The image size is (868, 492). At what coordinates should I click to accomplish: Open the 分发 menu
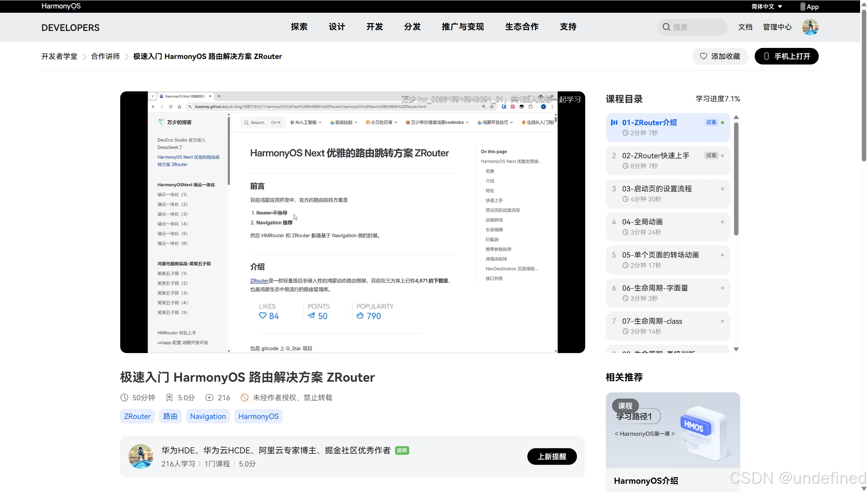(412, 27)
